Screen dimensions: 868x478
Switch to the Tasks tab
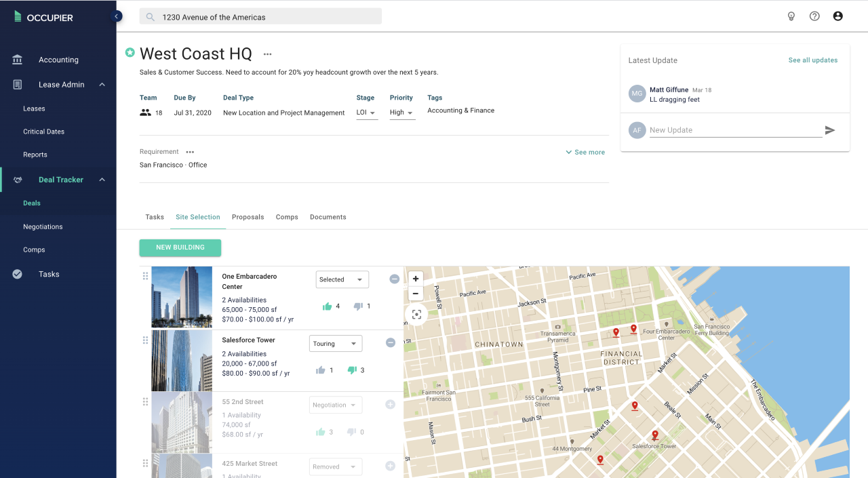(x=155, y=217)
